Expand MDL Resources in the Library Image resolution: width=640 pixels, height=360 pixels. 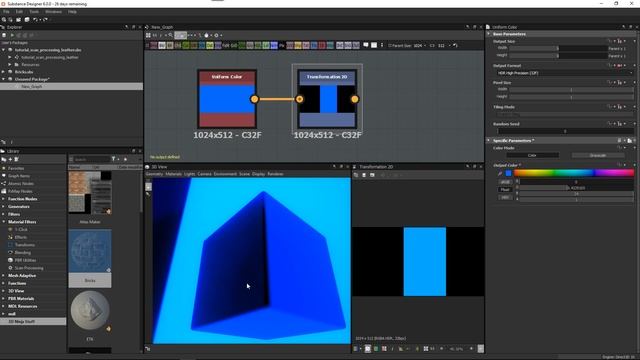click(4, 306)
